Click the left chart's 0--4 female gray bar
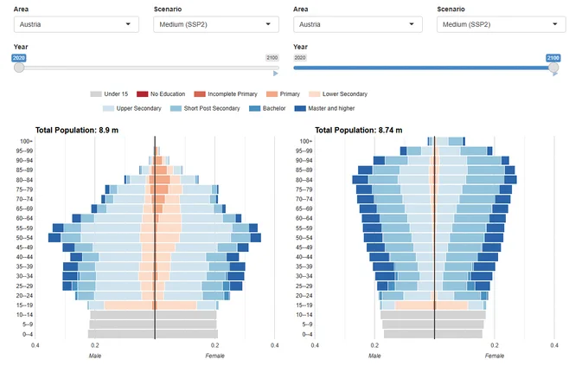Screen dimensions: 588x366 click(187, 334)
